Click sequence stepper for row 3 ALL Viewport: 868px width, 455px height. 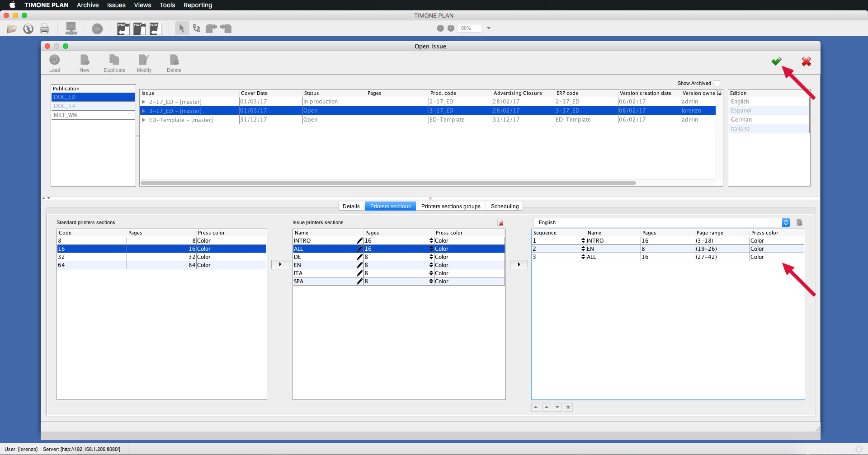(583, 257)
